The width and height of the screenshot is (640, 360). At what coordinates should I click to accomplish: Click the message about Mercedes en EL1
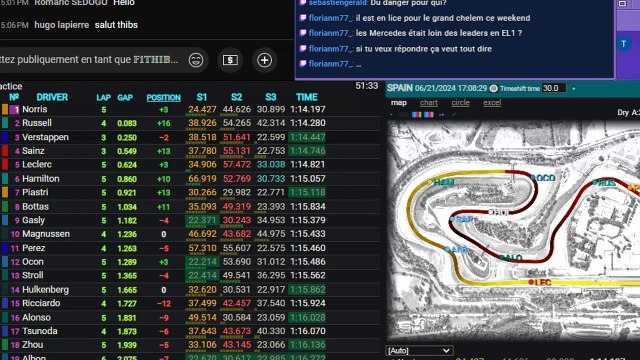coord(439,33)
